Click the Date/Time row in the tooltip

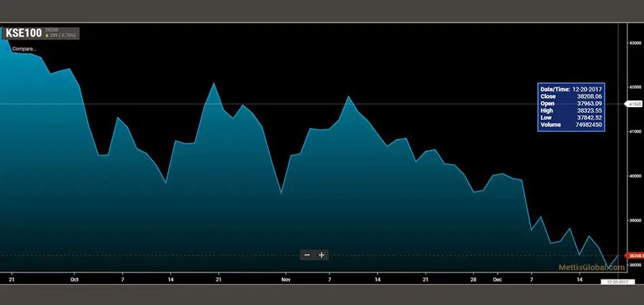click(571, 89)
